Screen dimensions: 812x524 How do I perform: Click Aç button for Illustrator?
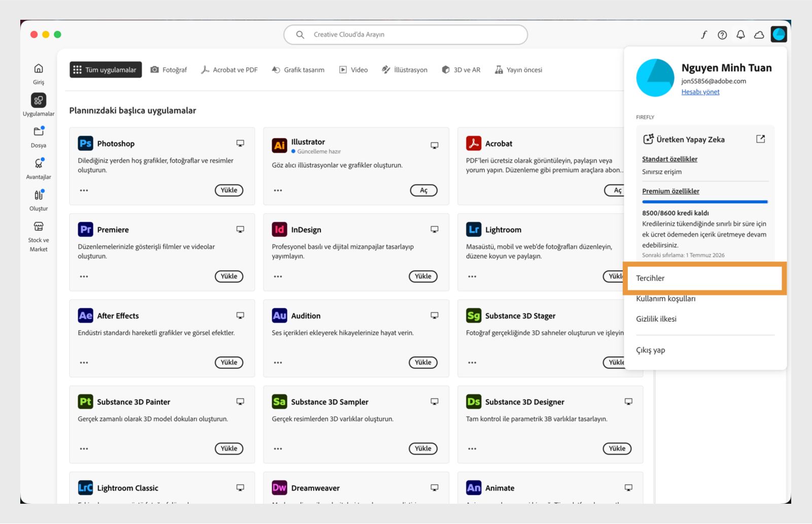423,191
